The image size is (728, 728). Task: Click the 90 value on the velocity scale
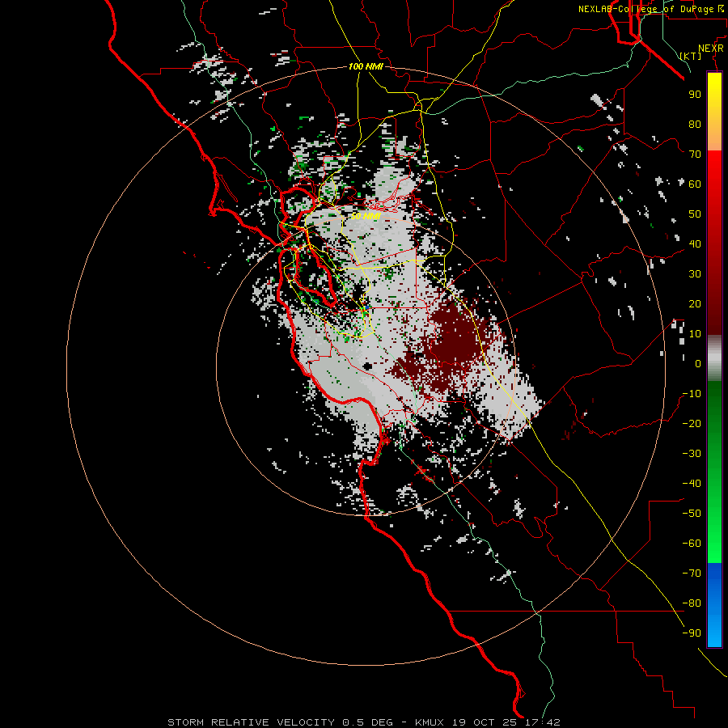[x=695, y=95]
